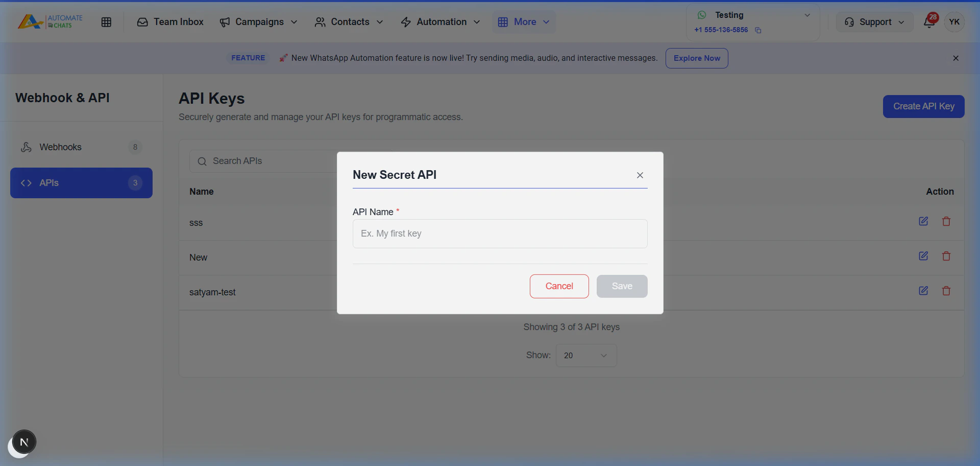The height and width of the screenshot is (466, 980).
Task: Edit the satyam-test API key
Action: 923,291
